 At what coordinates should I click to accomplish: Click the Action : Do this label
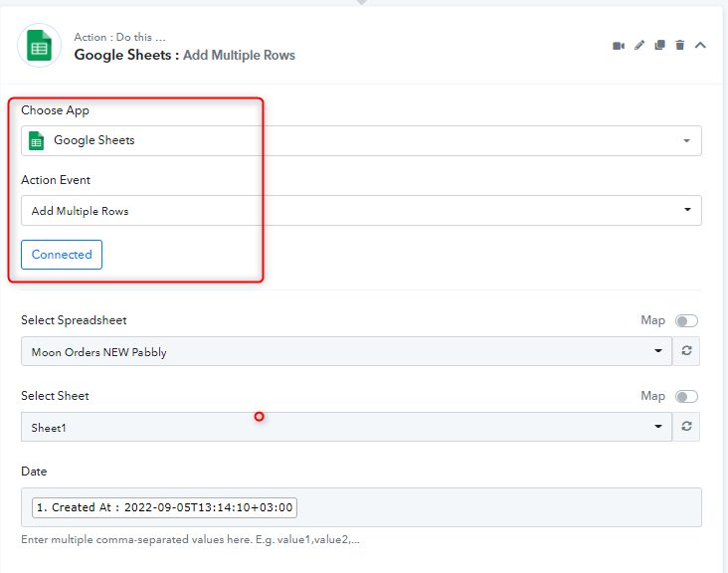119,37
